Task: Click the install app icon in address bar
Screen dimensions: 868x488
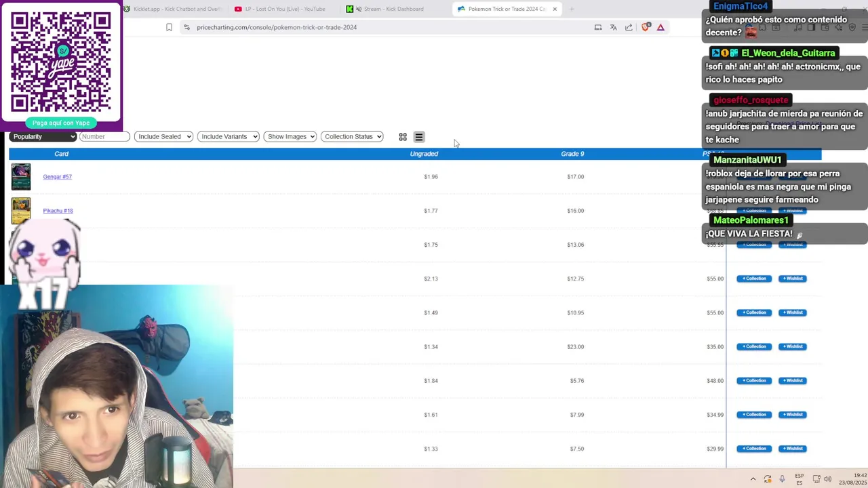Action: click(x=598, y=27)
